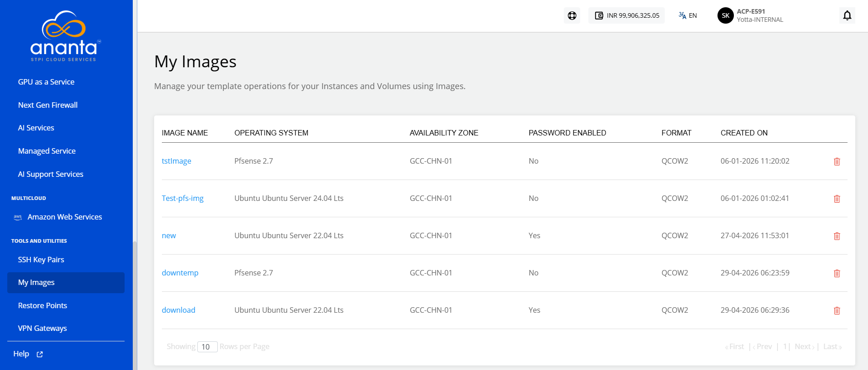Go to Next page
Screen dimensions: 868x370
click(805, 346)
